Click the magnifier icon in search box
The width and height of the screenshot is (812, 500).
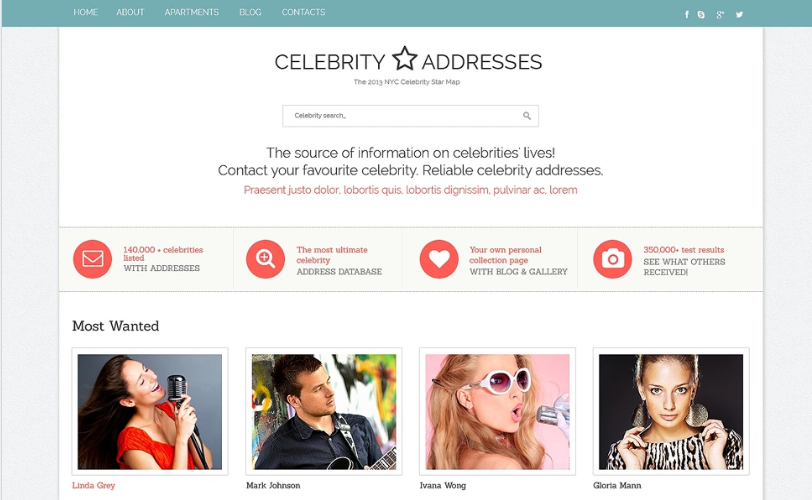[x=527, y=116]
